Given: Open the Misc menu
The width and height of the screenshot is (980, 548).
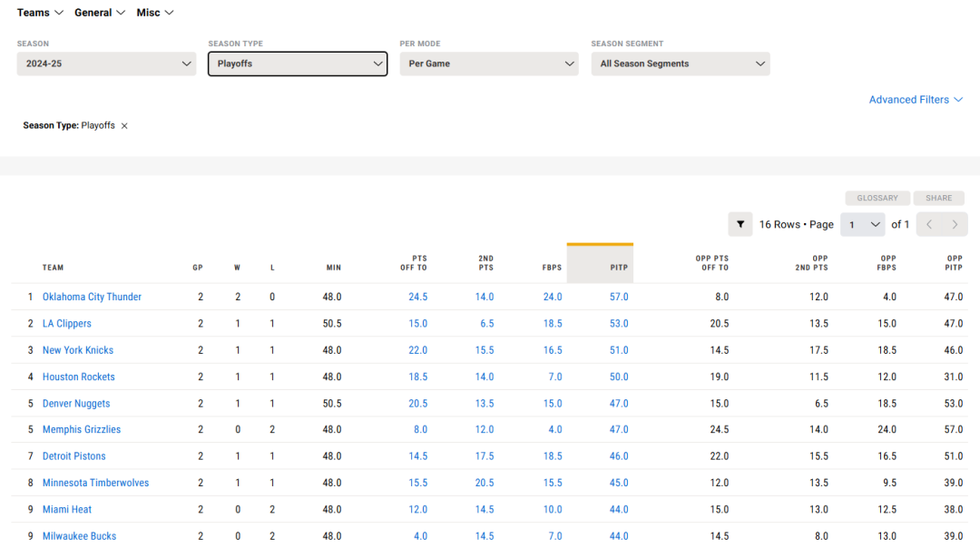Looking at the screenshot, I should click(x=155, y=13).
